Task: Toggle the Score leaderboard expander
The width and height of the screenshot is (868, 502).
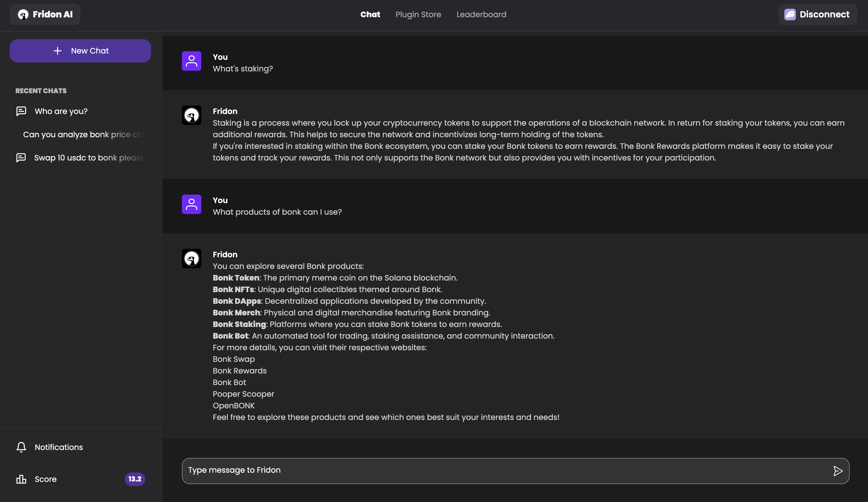Action: coord(80,479)
